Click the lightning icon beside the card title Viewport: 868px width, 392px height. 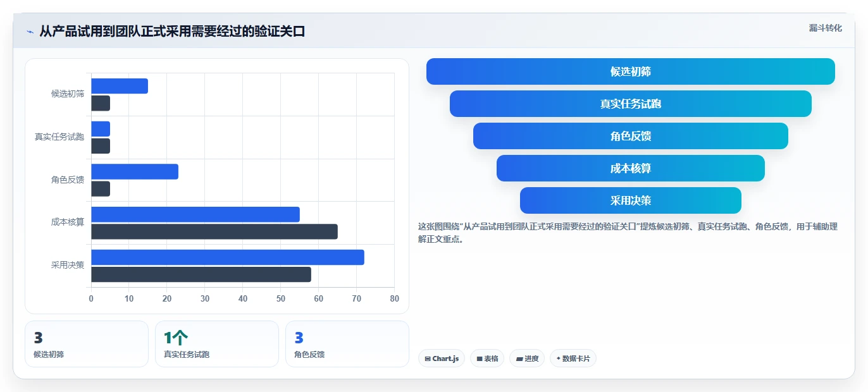pyautogui.click(x=30, y=32)
